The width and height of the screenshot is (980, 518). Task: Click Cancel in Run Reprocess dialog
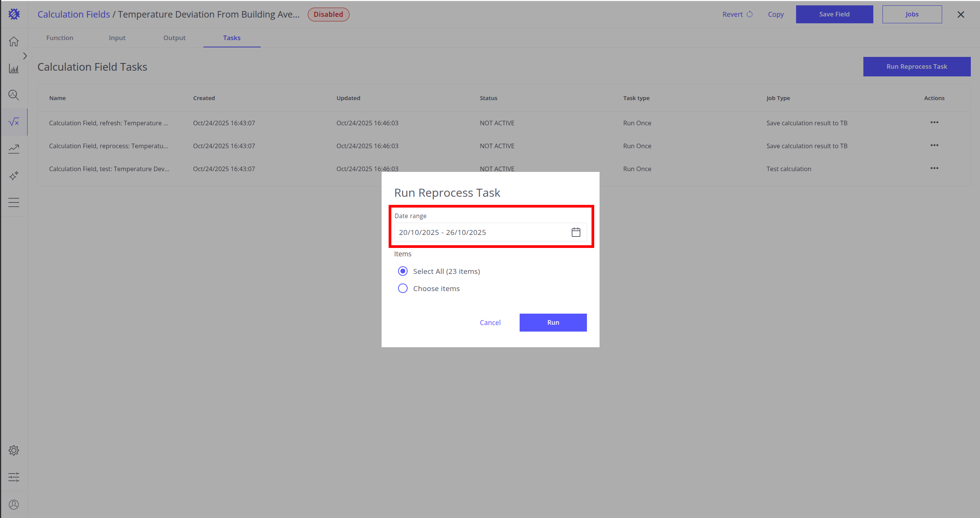(x=490, y=322)
